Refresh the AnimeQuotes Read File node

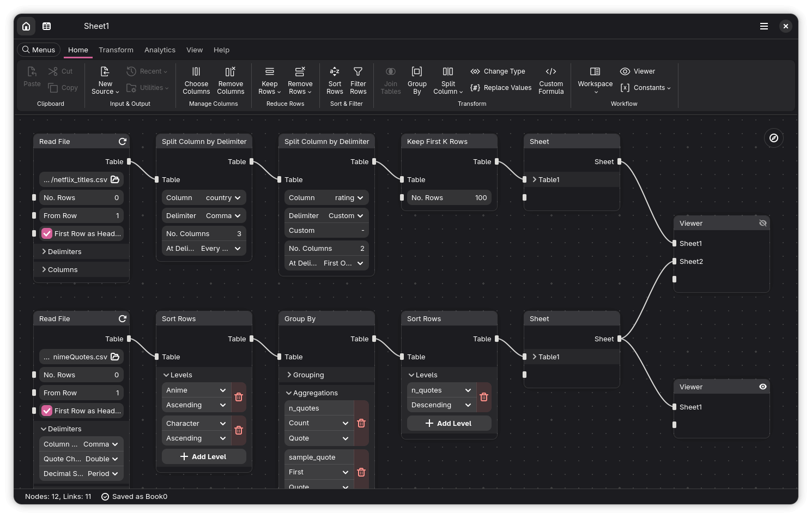click(123, 318)
